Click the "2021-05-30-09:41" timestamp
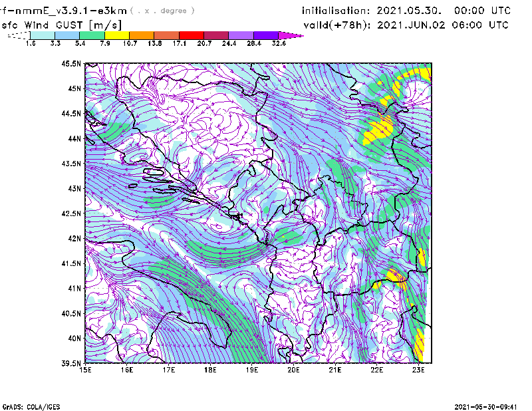Image resolution: width=532 pixels, height=411 pixels. (x=485, y=407)
